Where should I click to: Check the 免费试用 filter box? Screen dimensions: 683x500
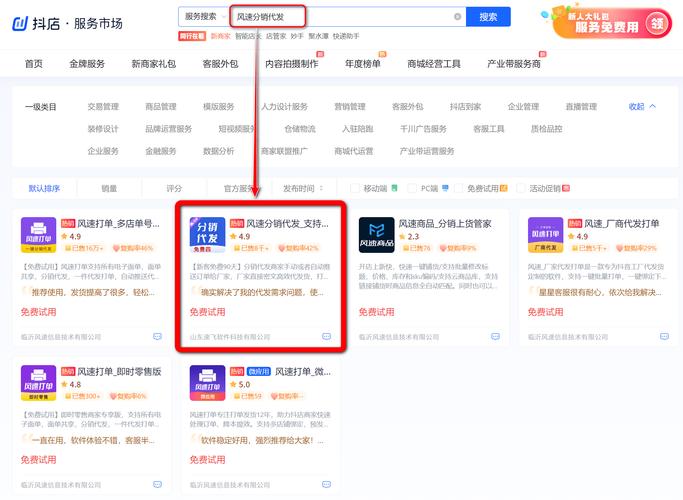pyautogui.click(x=460, y=188)
